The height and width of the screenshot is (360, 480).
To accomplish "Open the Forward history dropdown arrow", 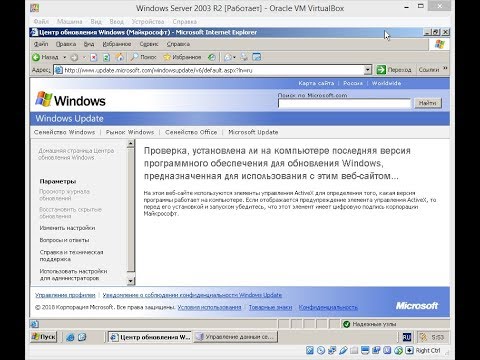I will pos(84,57).
